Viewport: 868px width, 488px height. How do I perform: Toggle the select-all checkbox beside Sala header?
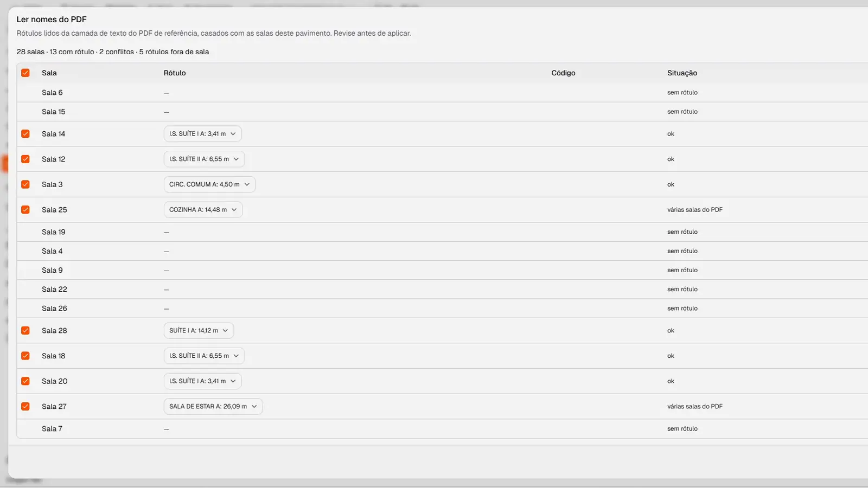(25, 73)
